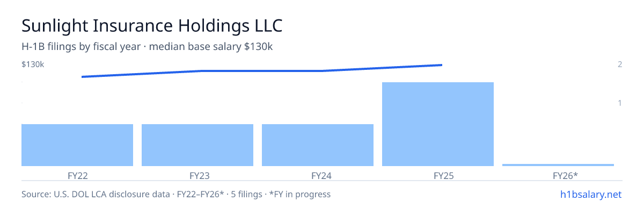Viewport: 644px width, 215px height.
Task: Click the FY24 axis label
Action: (x=318, y=175)
